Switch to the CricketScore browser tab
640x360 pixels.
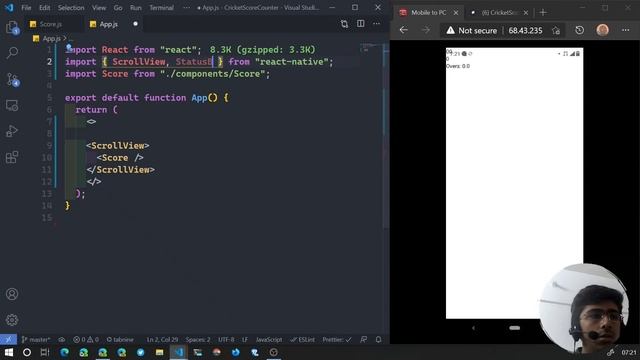click(x=500, y=13)
